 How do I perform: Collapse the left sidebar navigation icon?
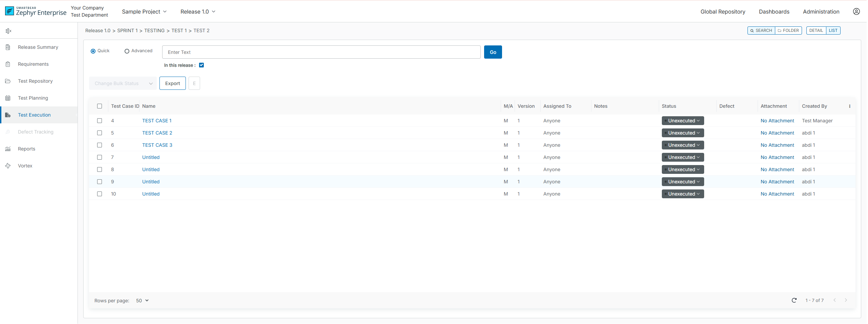(8, 31)
